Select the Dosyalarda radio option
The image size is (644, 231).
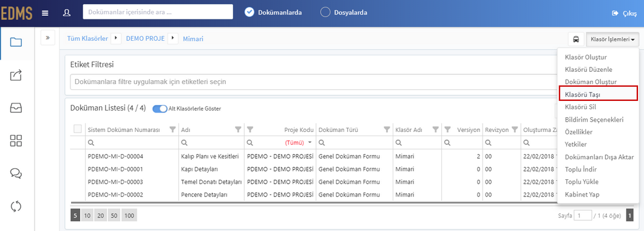coord(344,12)
